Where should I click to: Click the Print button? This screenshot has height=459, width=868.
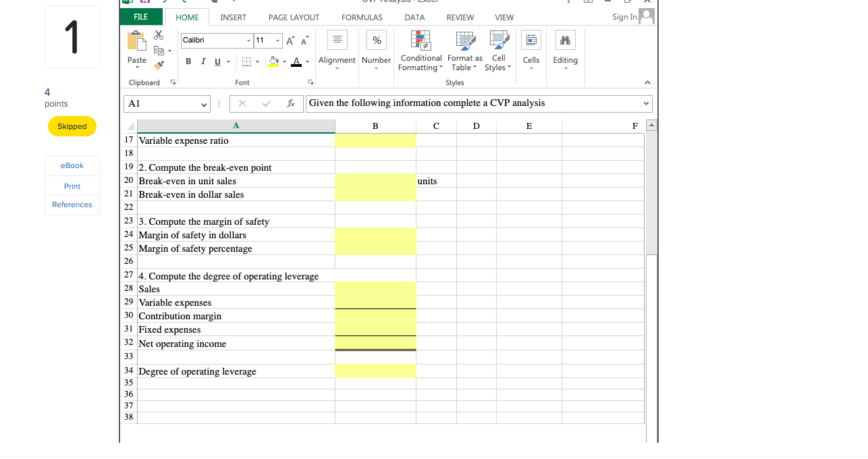[72, 186]
